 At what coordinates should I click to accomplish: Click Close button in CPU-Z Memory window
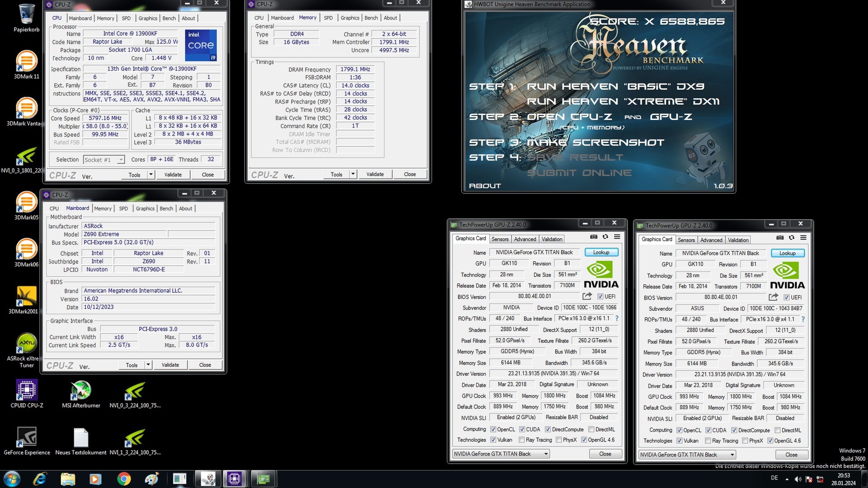(410, 174)
